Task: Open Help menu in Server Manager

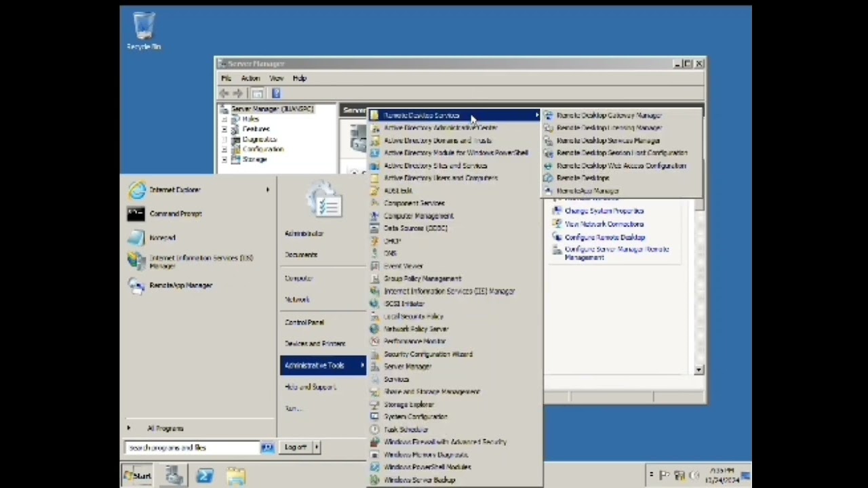Action: pos(299,79)
